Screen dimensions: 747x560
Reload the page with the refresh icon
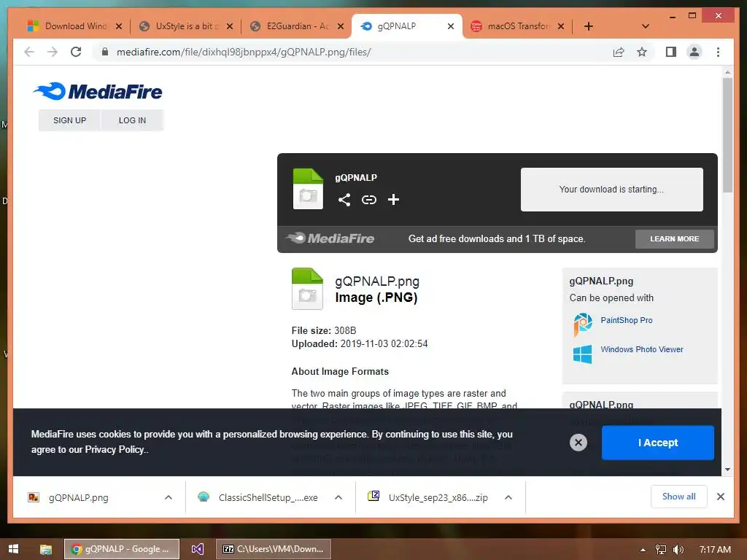point(76,52)
